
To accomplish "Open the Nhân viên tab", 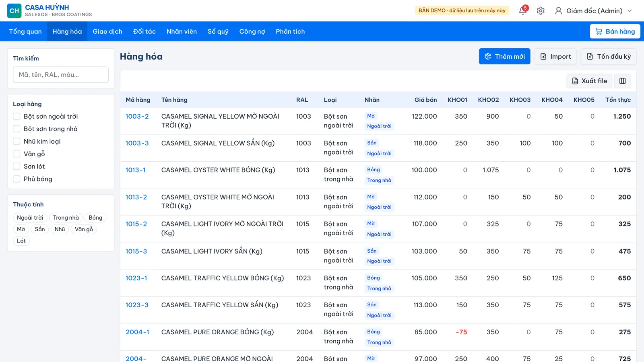I will pyautogui.click(x=182, y=31).
